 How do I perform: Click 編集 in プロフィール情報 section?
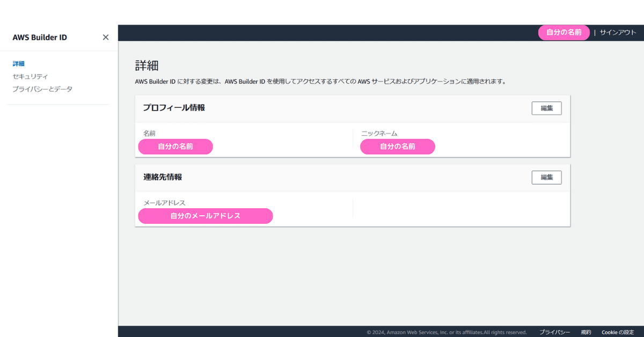tap(547, 108)
